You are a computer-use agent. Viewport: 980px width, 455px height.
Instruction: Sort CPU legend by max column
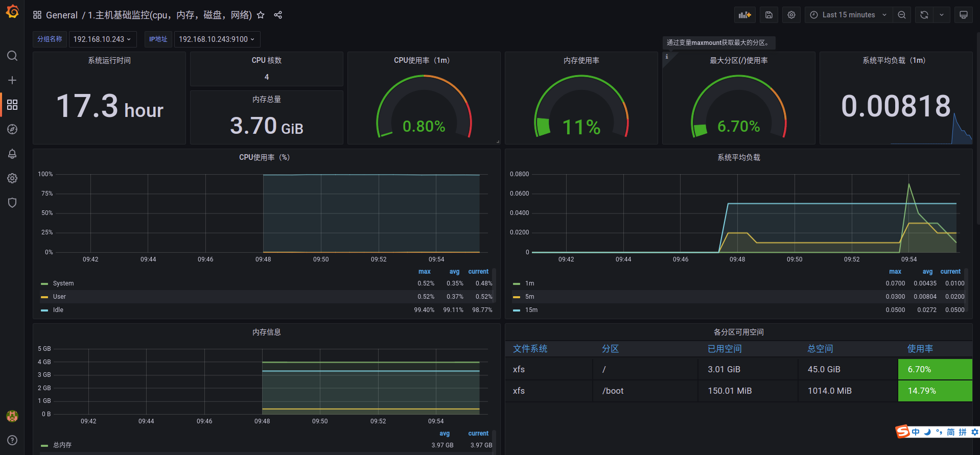[425, 272]
